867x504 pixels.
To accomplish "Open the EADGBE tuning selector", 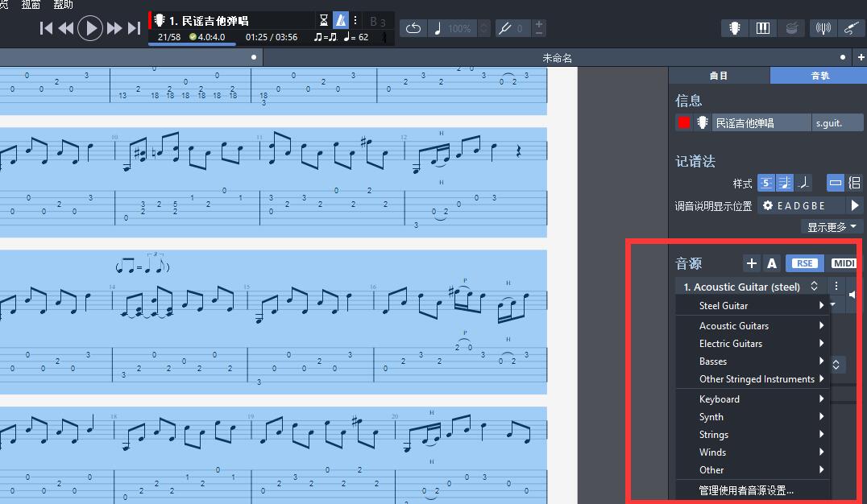I will click(800, 205).
